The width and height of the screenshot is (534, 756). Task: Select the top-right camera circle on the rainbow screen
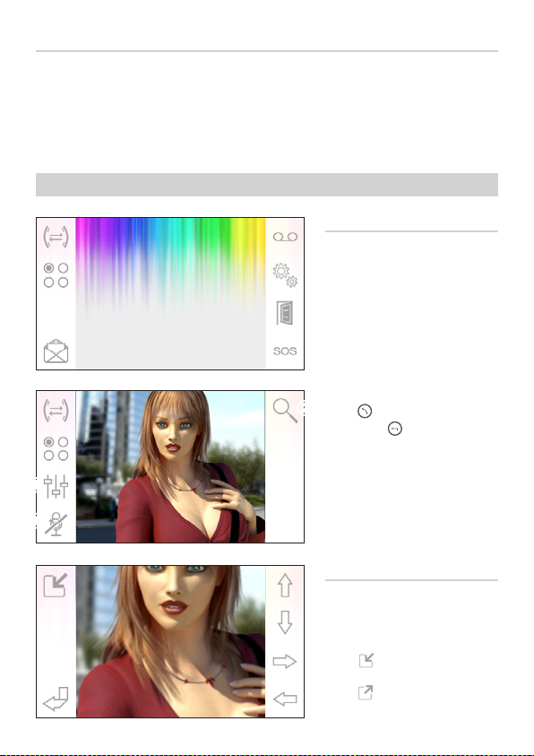[63, 268]
